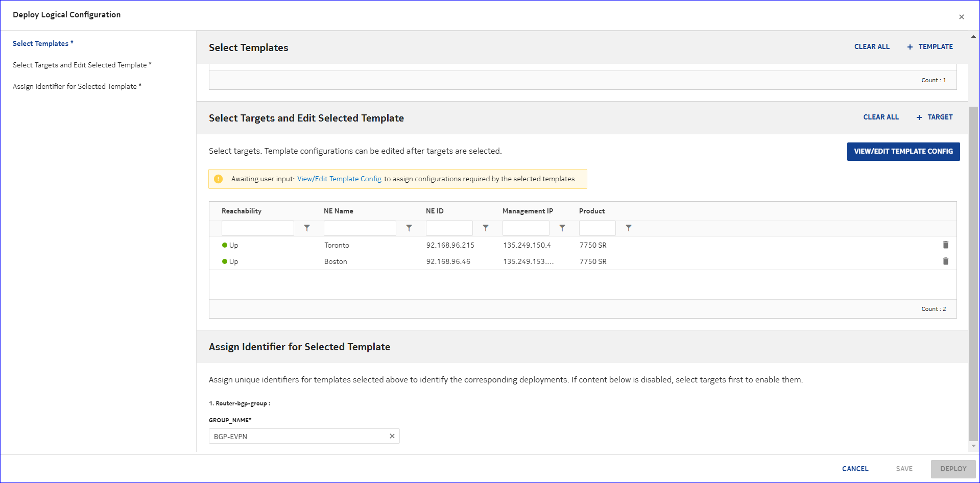The width and height of the screenshot is (980, 483).
Task: Click the NE ID column filter icon
Action: click(486, 228)
